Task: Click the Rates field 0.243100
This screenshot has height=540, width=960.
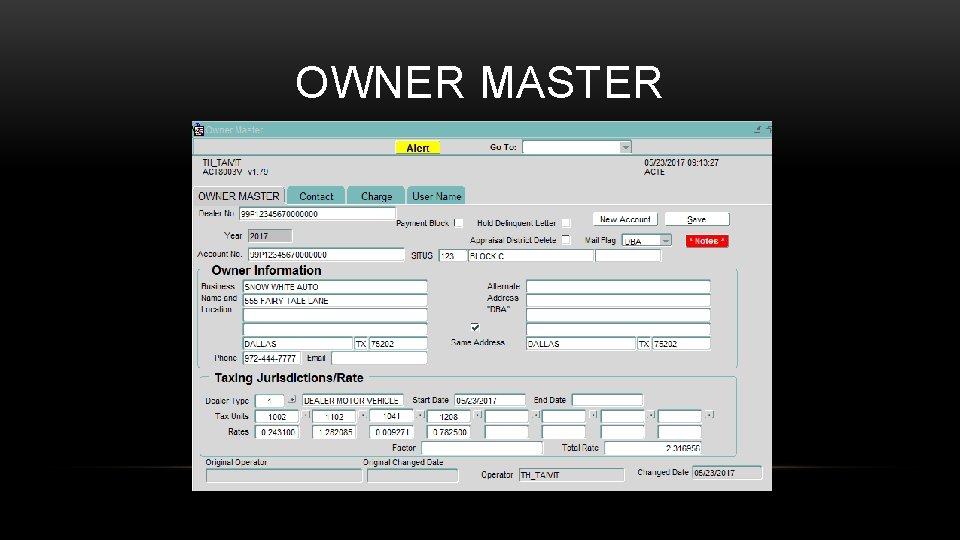Action: 277,432
